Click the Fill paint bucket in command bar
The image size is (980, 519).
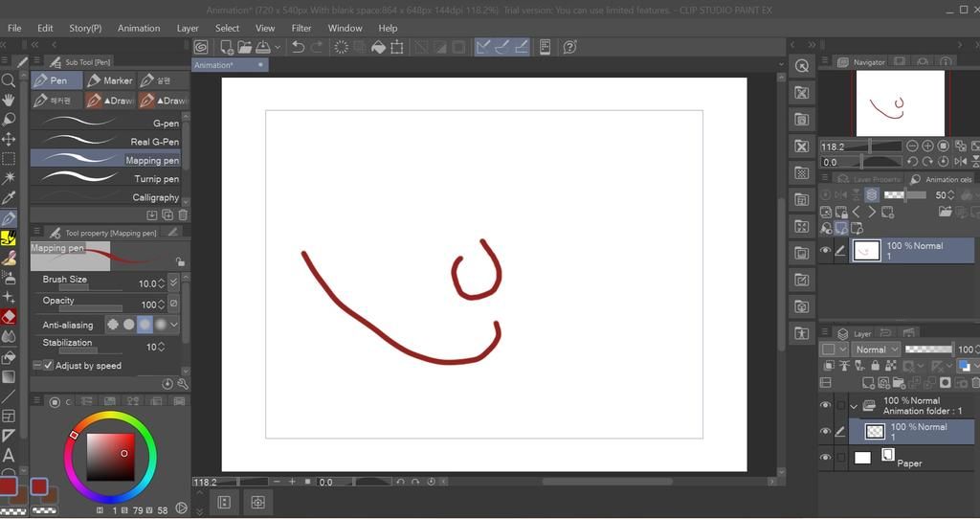[376, 47]
